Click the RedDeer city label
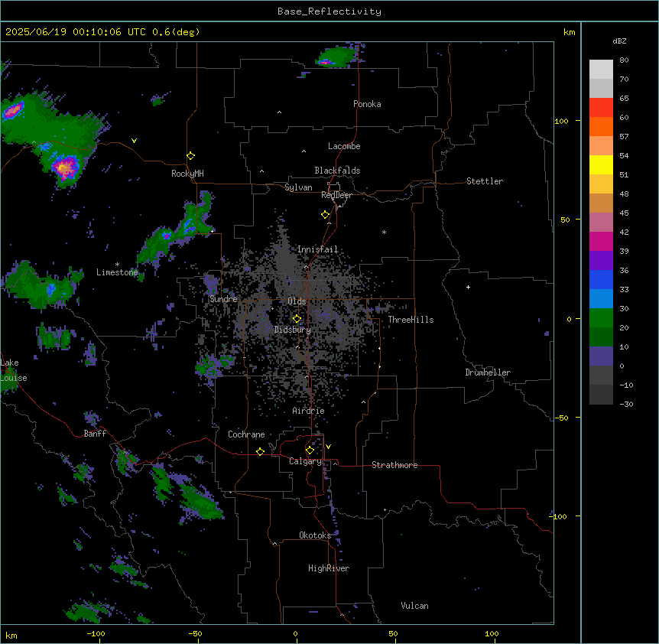 (x=336, y=195)
